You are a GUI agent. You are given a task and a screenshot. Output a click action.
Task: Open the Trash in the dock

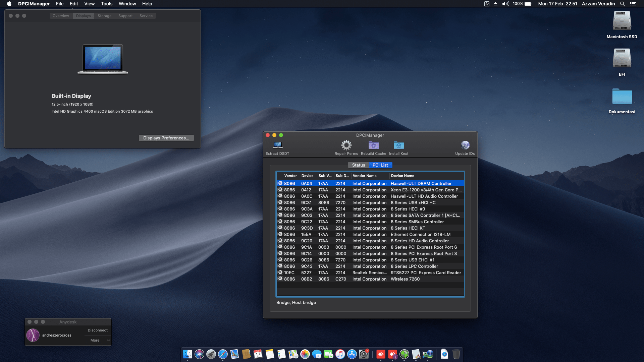click(456, 354)
